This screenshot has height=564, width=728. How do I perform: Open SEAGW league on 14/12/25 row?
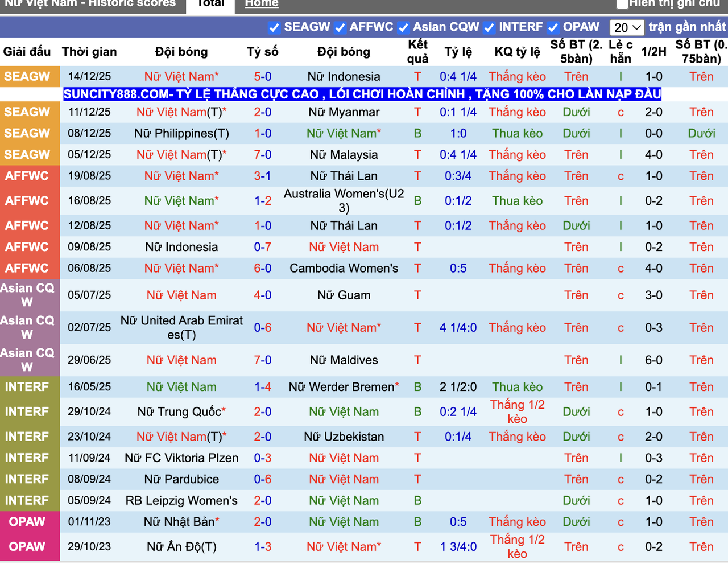pos(27,76)
